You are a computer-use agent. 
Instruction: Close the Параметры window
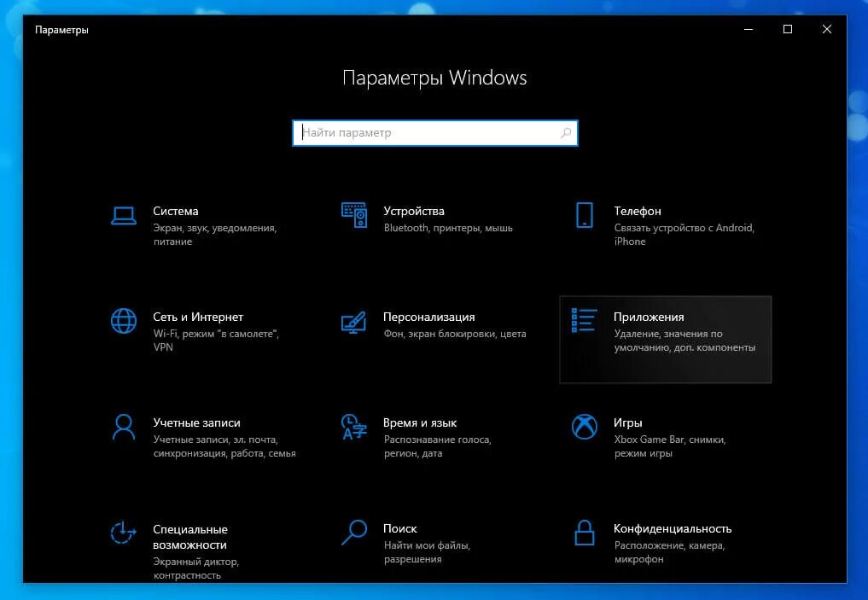point(826,29)
